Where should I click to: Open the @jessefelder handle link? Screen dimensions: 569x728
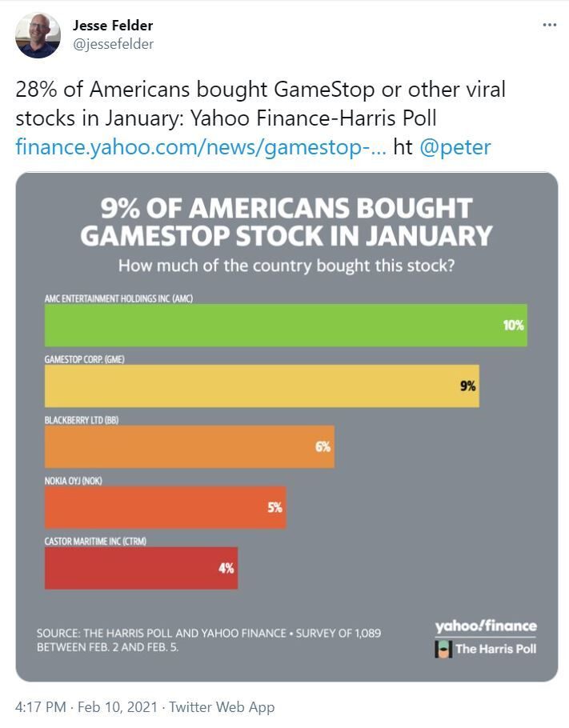point(114,44)
